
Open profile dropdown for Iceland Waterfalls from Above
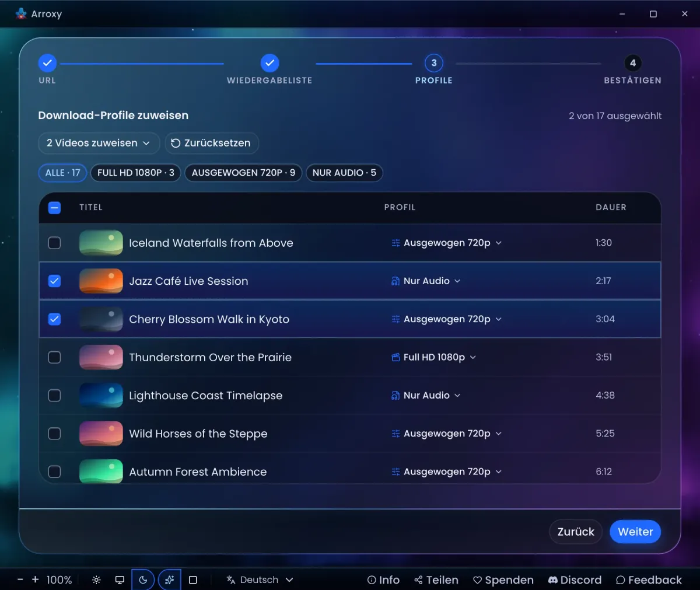[446, 243]
